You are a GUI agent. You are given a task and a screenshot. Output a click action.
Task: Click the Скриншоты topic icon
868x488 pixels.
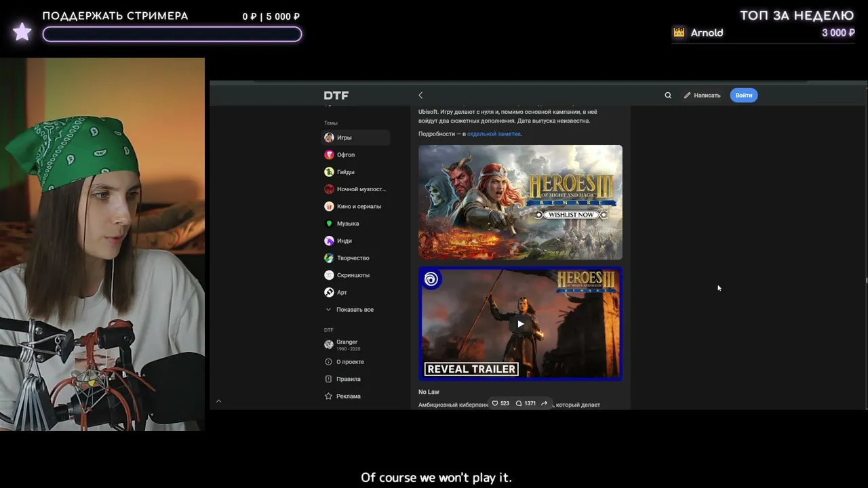(x=329, y=275)
